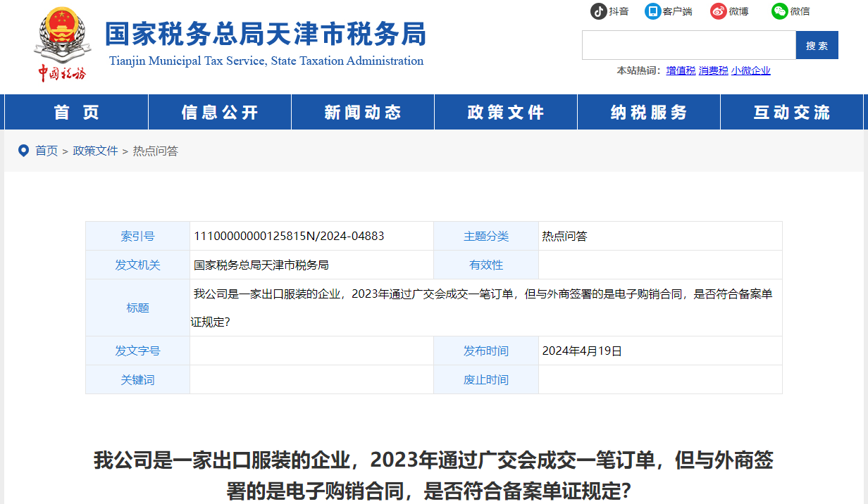
Task: Click the 搜索 search button
Action: click(x=817, y=44)
